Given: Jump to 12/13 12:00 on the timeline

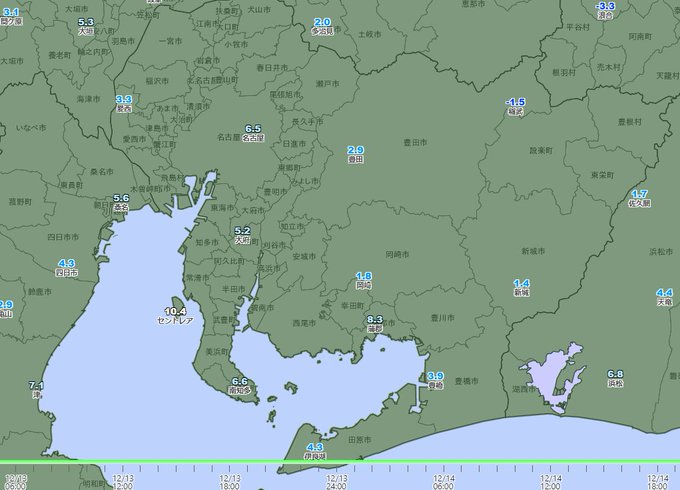Looking at the screenshot, I should pyautogui.click(x=123, y=481).
